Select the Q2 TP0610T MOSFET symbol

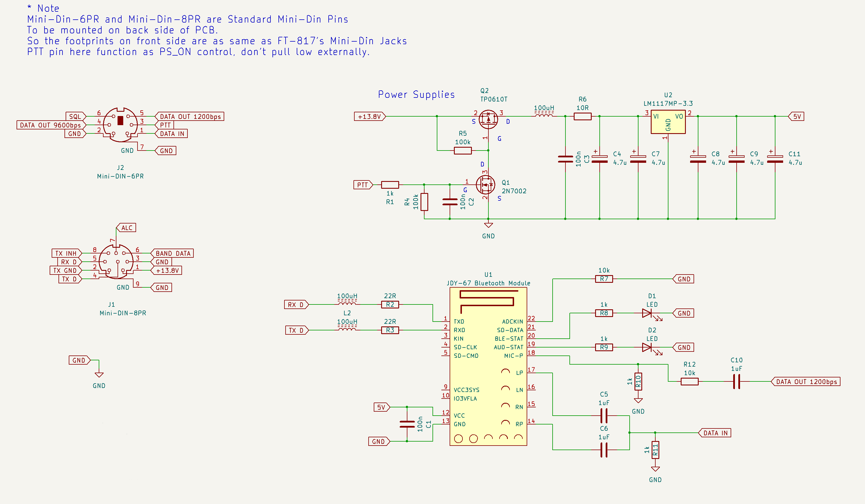pos(488,119)
